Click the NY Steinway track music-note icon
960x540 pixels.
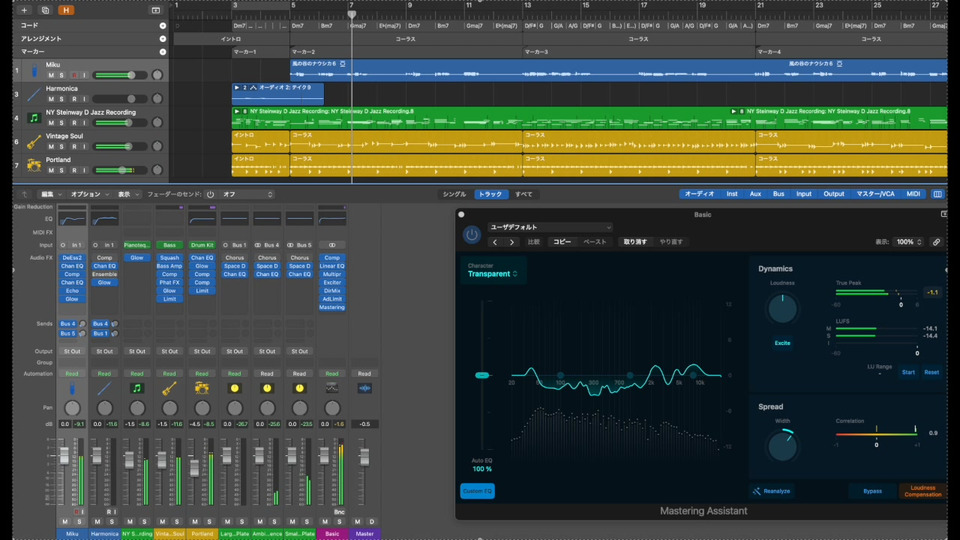[x=34, y=118]
